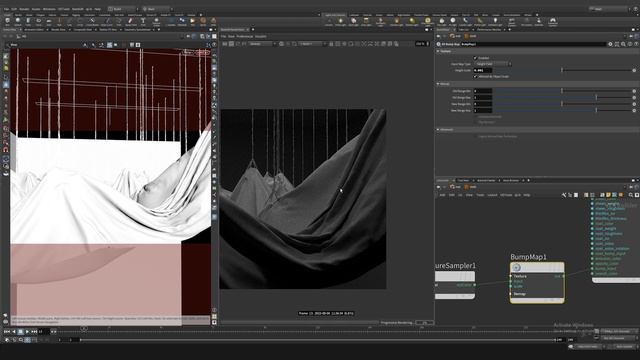Add a Camera from Lights and Cameras shelf

(329, 22)
